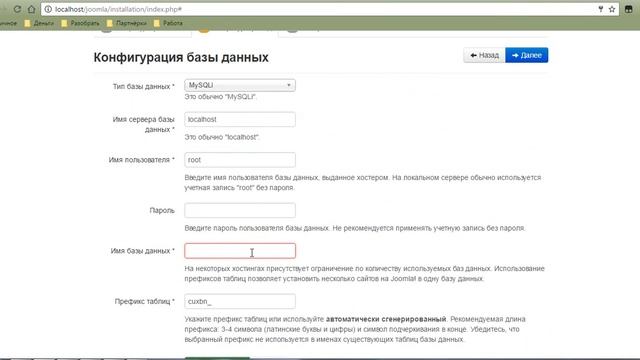Open the browser extension icon at far right
The height and width of the screenshot is (360, 640).
click(629, 9)
